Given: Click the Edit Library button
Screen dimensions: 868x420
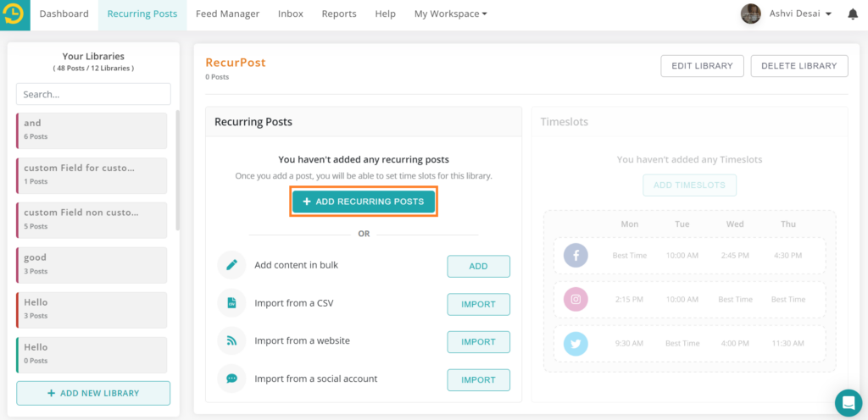Looking at the screenshot, I should [x=702, y=66].
